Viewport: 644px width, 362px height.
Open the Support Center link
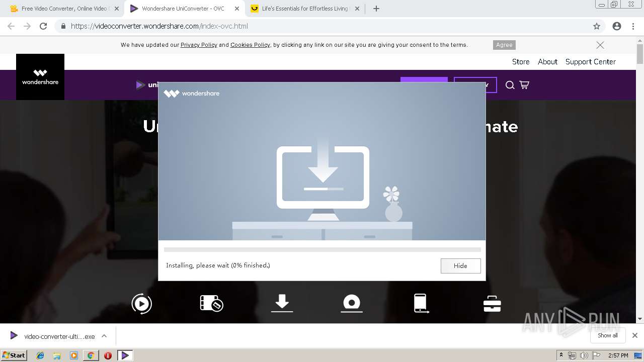tap(590, 62)
